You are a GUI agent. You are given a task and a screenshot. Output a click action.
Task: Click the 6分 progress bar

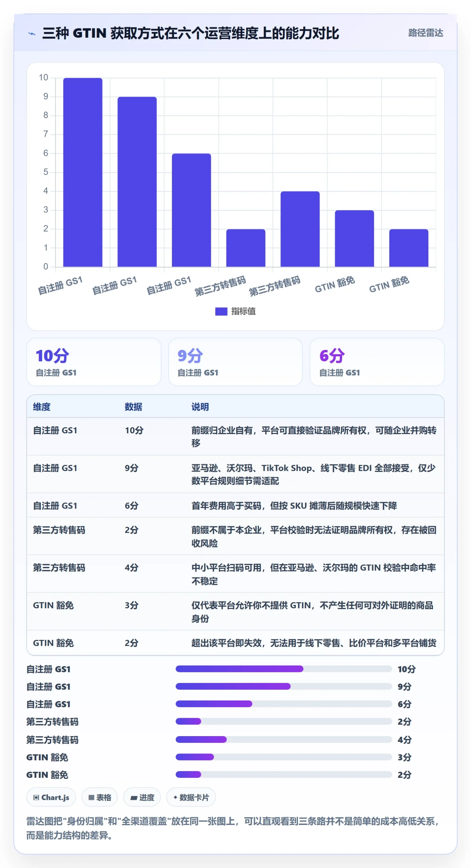click(284, 704)
